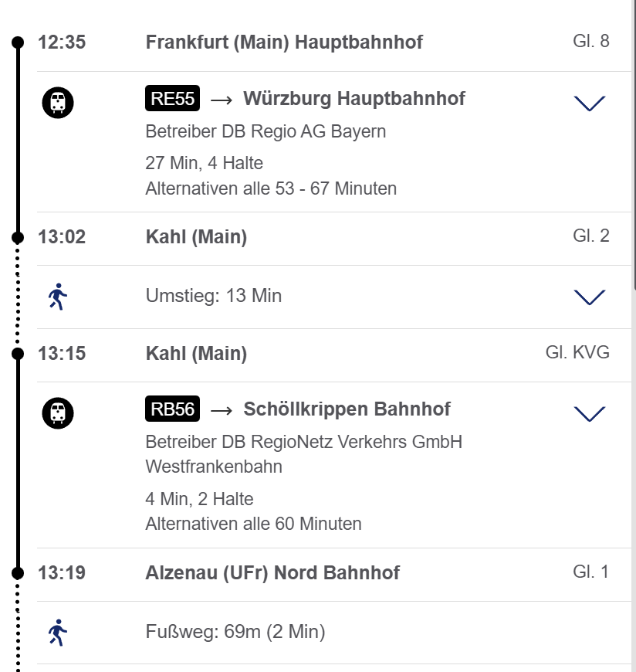Select Kahl (Main) departure station at 13:15
This screenshot has height=672, width=636.
(x=196, y=354)
